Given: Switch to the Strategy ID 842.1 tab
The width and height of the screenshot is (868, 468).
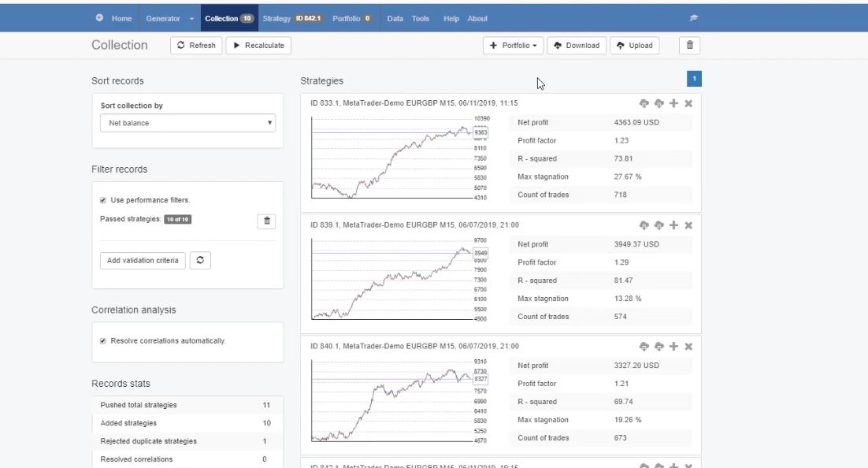Looking at the screenshot, I should [291, 17].
